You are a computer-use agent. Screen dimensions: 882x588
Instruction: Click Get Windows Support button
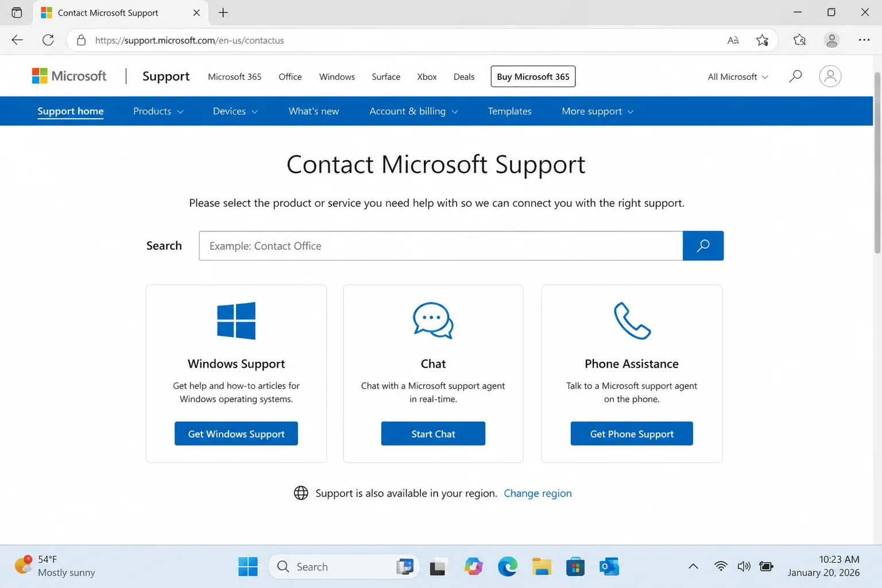(236, 434)
